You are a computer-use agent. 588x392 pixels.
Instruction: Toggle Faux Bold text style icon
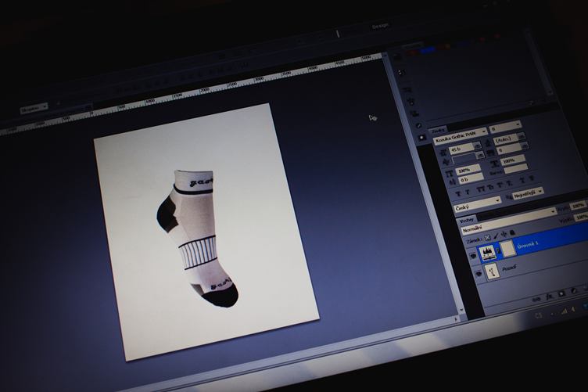pos(458,193)
